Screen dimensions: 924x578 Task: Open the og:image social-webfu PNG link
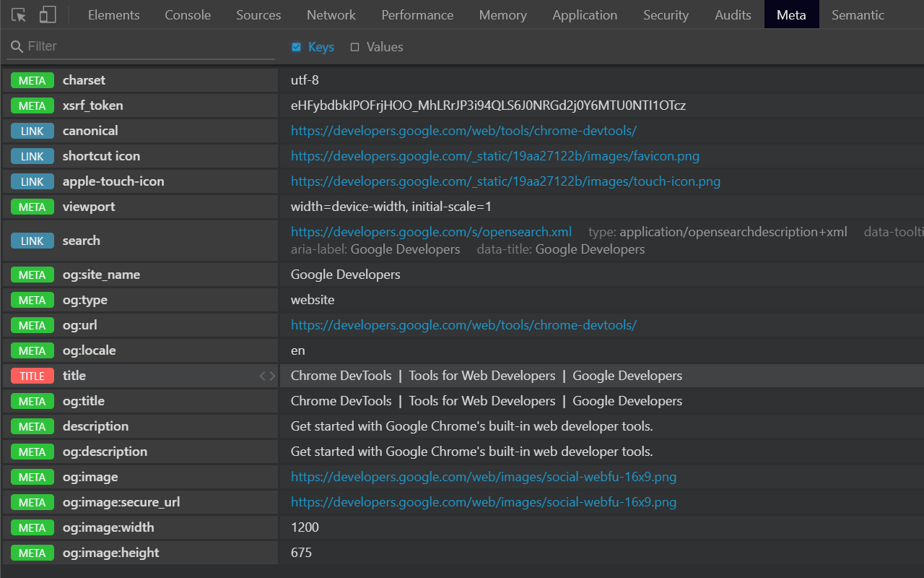(x=484, y=476)
